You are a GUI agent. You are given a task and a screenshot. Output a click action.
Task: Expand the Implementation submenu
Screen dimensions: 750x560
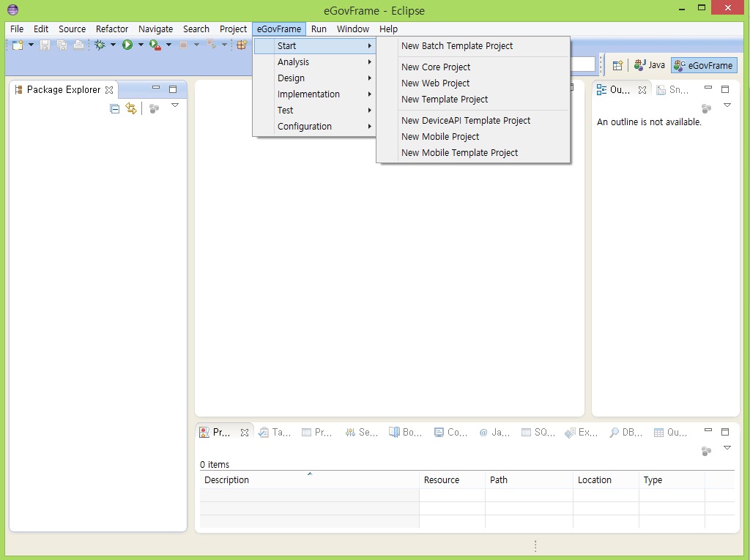[308, 94]
